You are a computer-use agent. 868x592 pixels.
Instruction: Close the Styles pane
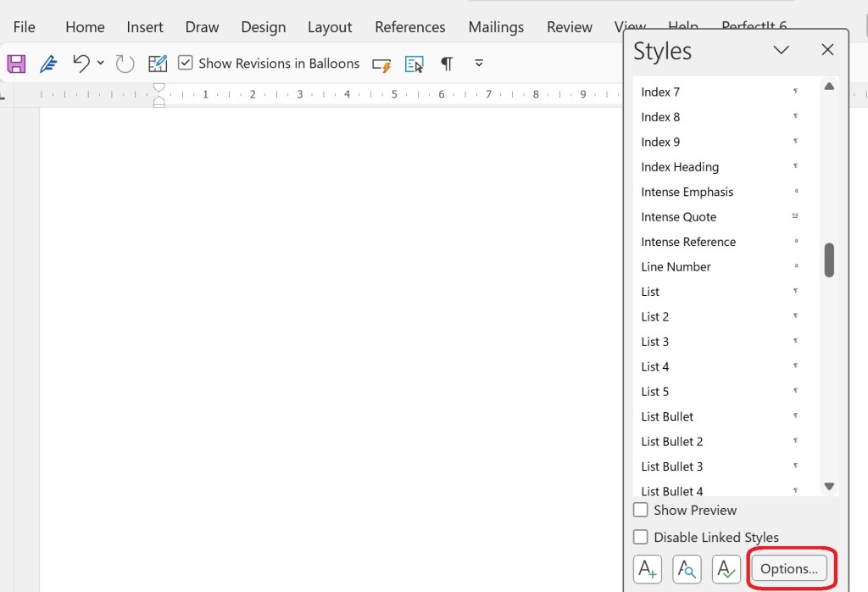tap(827, 50)
